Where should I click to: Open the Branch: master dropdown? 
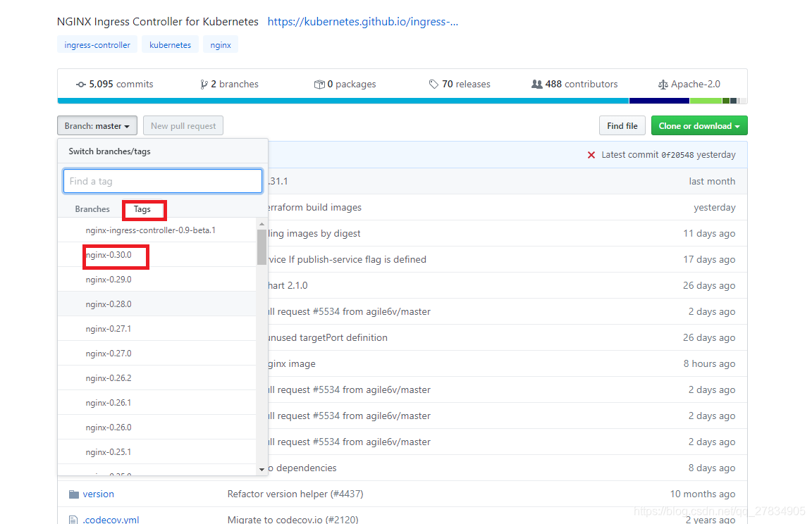point(97,125)
